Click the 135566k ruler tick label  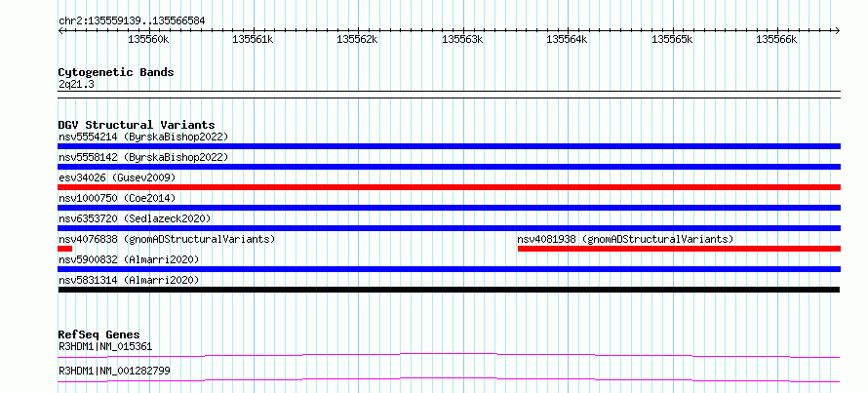coord(777,40)
